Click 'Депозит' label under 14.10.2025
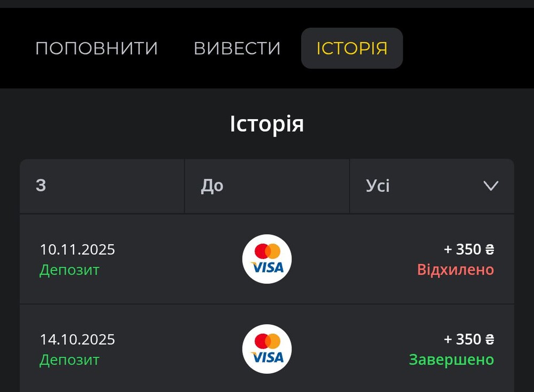Image resolution: width=534 pixels, height=392 pixels. click(x=69, y=359)
